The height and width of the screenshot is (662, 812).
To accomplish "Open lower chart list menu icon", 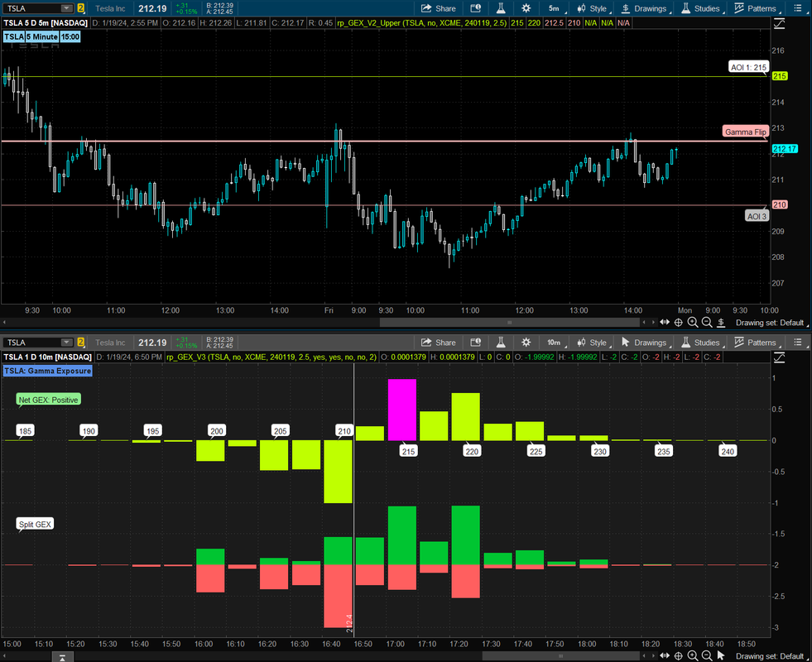I will tap(797, 342).
